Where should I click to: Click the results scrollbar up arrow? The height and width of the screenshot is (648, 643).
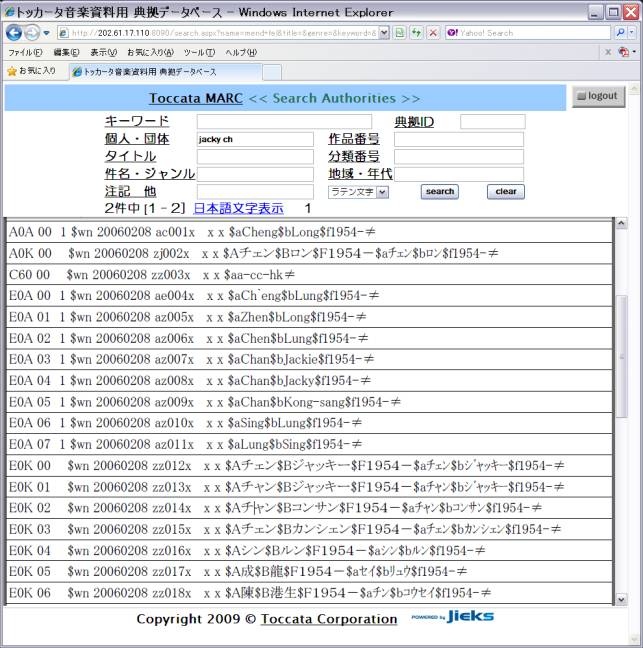(621, 224)
